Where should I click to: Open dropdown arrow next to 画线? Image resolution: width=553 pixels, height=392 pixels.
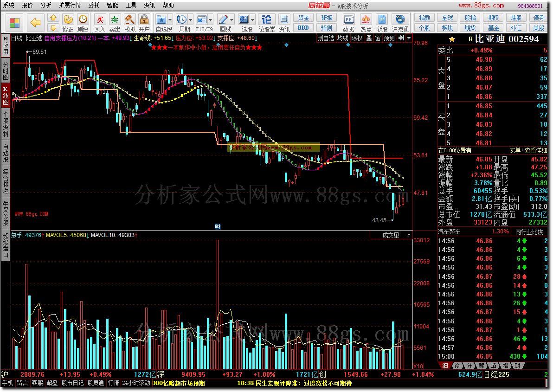[x=231, y=20]
